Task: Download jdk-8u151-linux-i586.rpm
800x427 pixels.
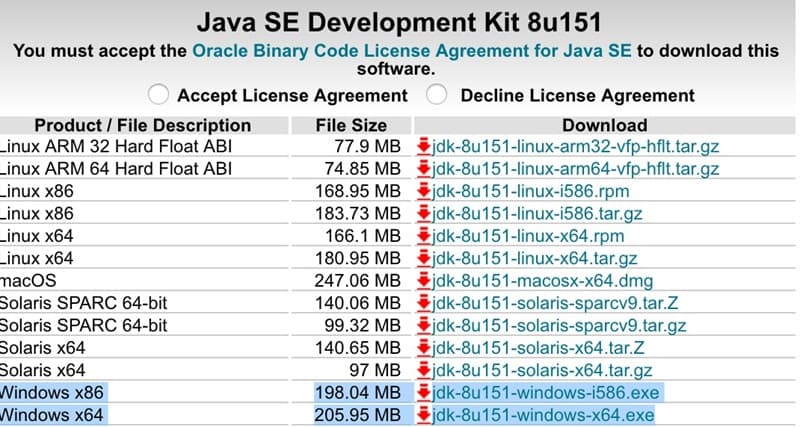Action: point(531,191)
